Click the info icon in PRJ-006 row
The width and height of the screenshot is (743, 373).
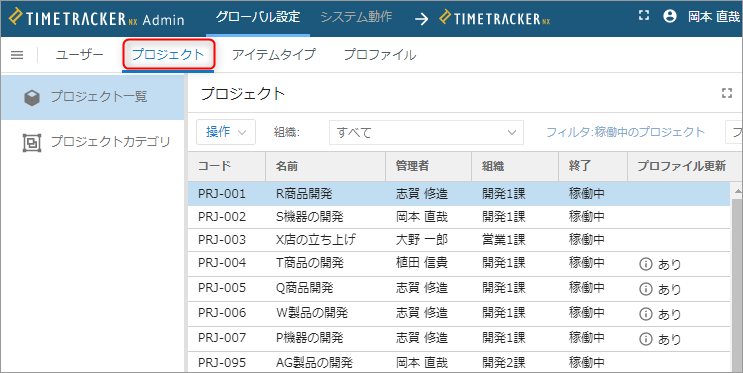pos(645,313)
